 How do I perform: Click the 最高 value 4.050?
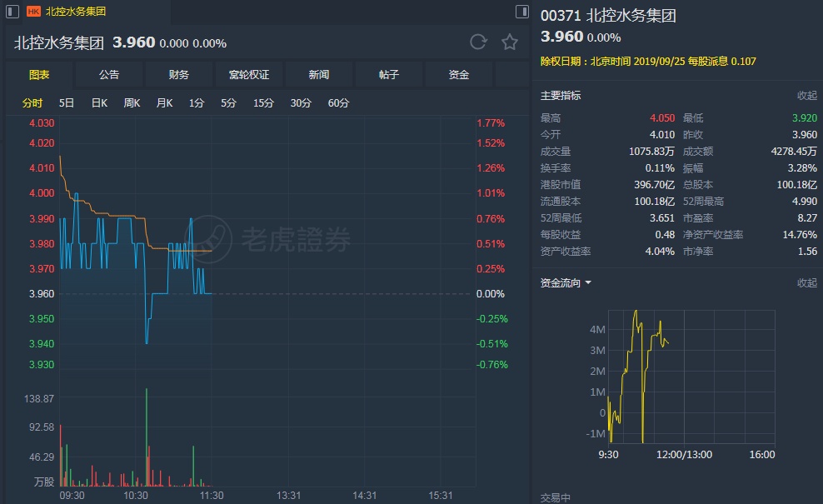[662, 118]
